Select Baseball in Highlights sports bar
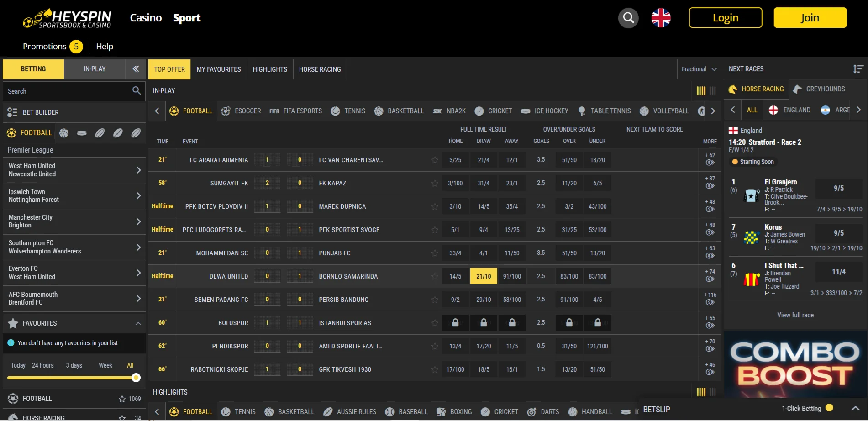The height and width of the screenshot is (421, 868). coord(406,412)
